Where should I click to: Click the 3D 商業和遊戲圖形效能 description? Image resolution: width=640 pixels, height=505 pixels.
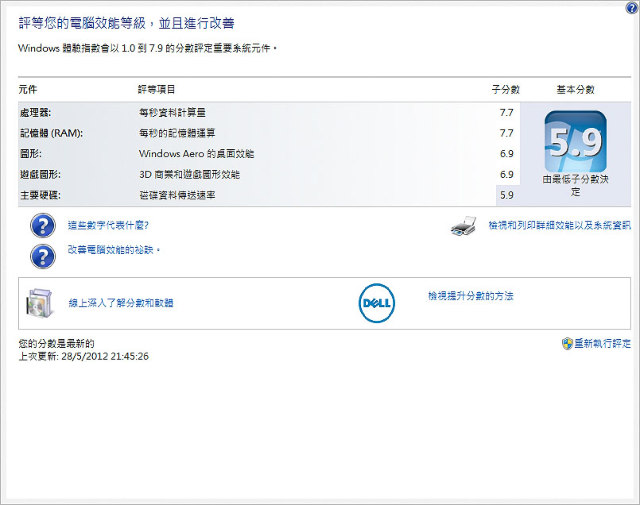[189, 174]
